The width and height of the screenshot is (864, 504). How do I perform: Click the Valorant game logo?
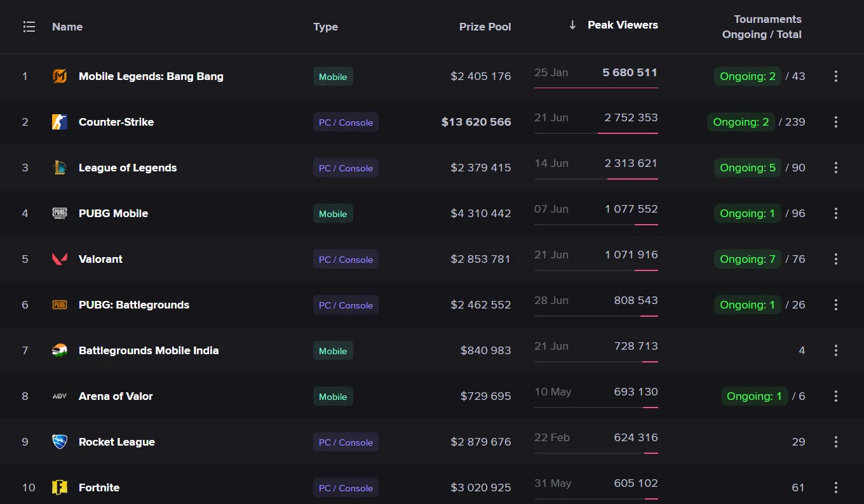coord(60,259)
